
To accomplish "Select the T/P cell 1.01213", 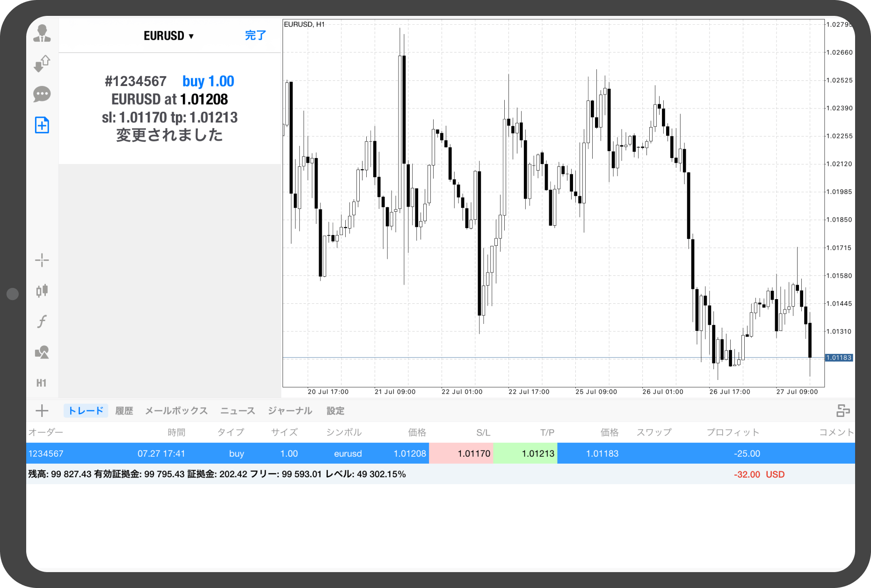I will coord(525,453).
